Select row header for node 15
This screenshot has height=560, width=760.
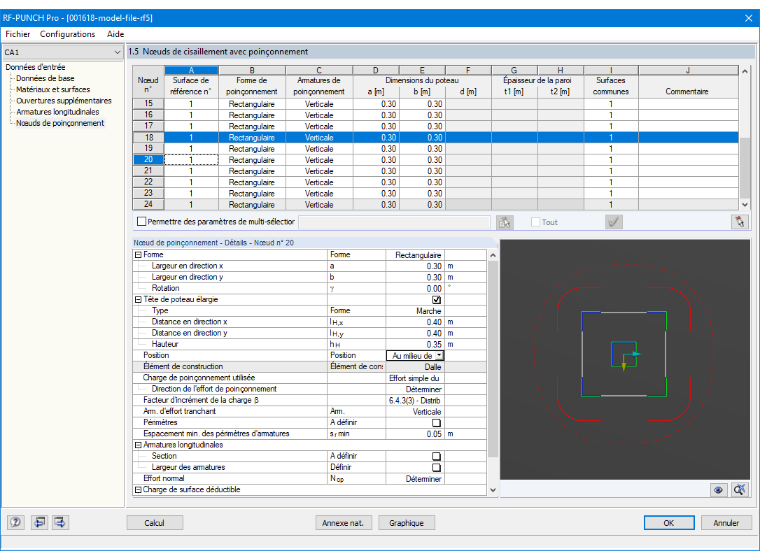click(148, 104)
